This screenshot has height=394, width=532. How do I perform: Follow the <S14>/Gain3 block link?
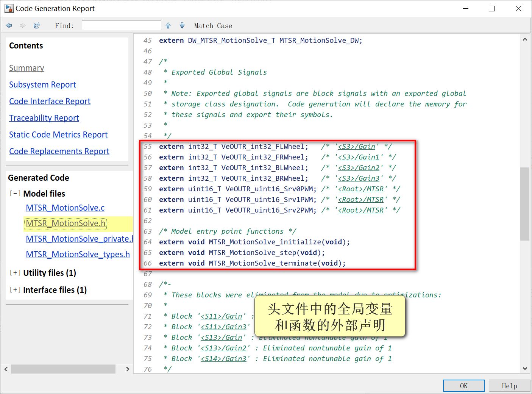(223, 359)
